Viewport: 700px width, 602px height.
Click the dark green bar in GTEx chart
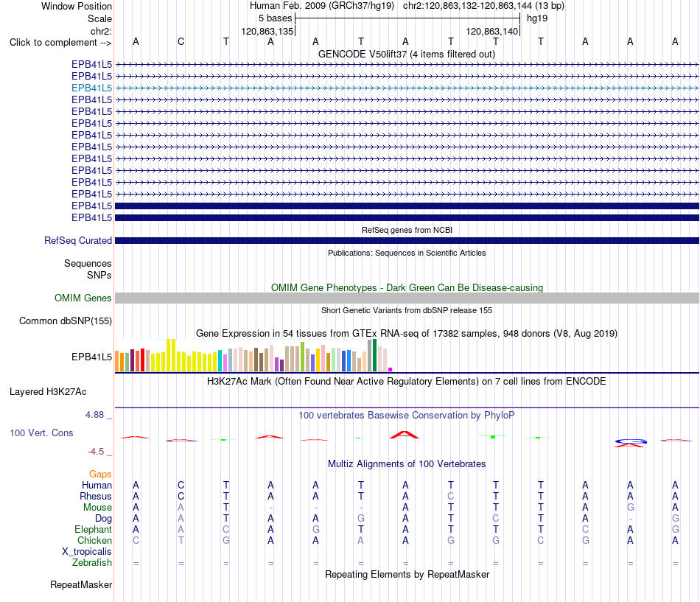pyautogui.click(x=375, y=355)
